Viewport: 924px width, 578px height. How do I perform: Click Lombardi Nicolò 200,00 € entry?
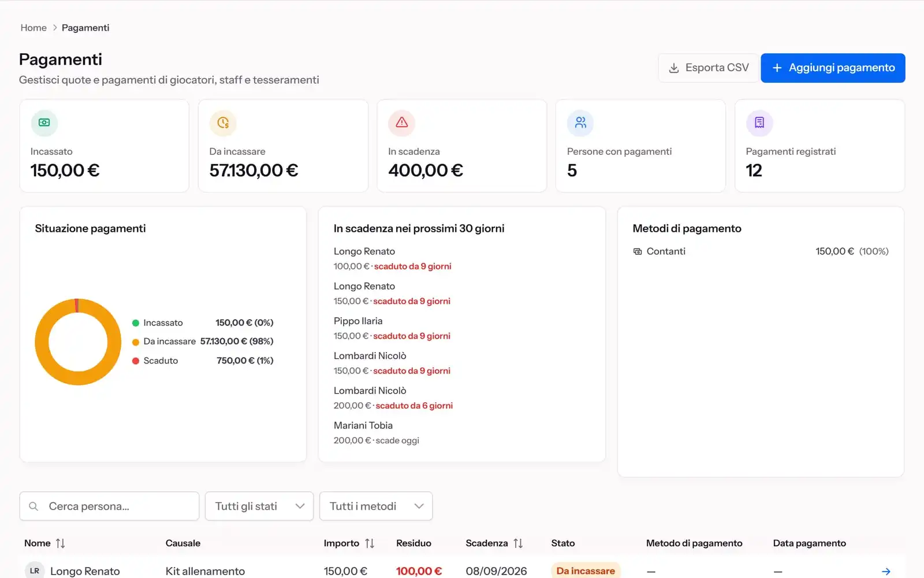[x=393, y=398]
